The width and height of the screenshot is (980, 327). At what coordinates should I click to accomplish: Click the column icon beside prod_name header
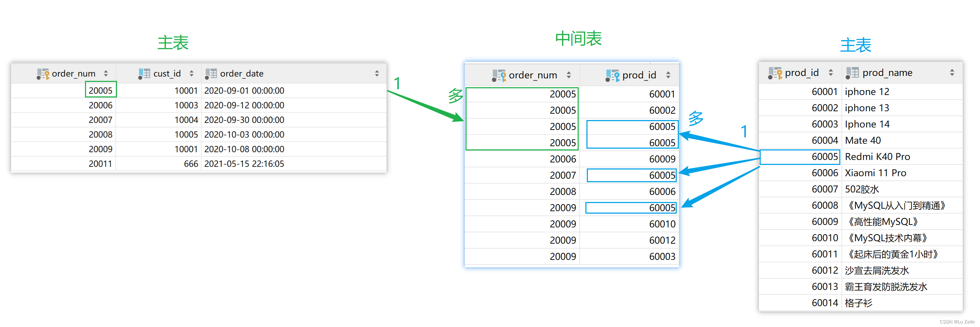tap(852, 73)
